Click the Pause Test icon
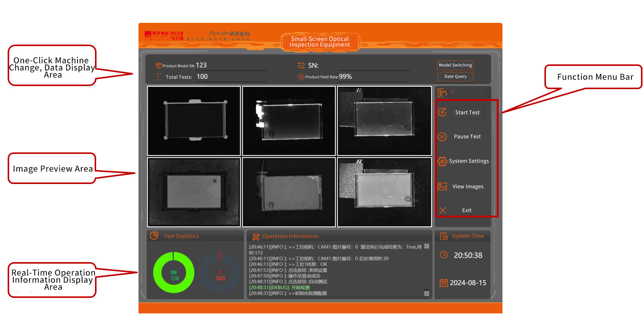Viewport: 644px width, 328px height. (x=442, y=137)
